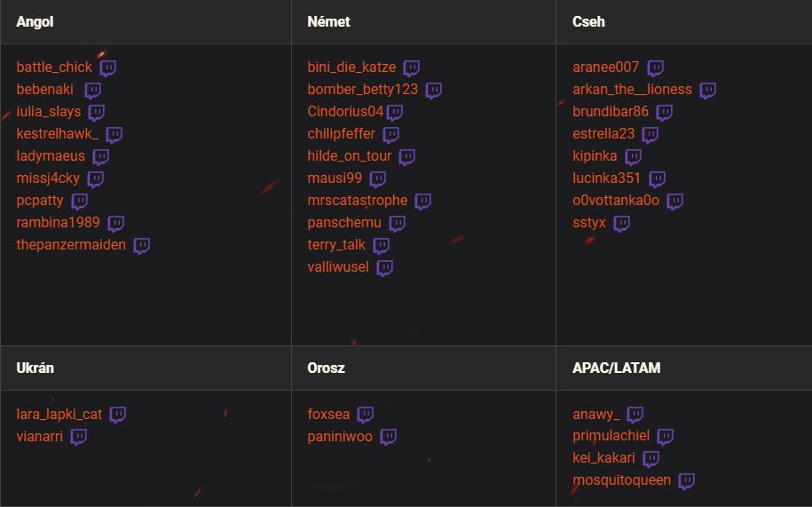
Task: Open the primulachiel link
Action: coord(611,436)
